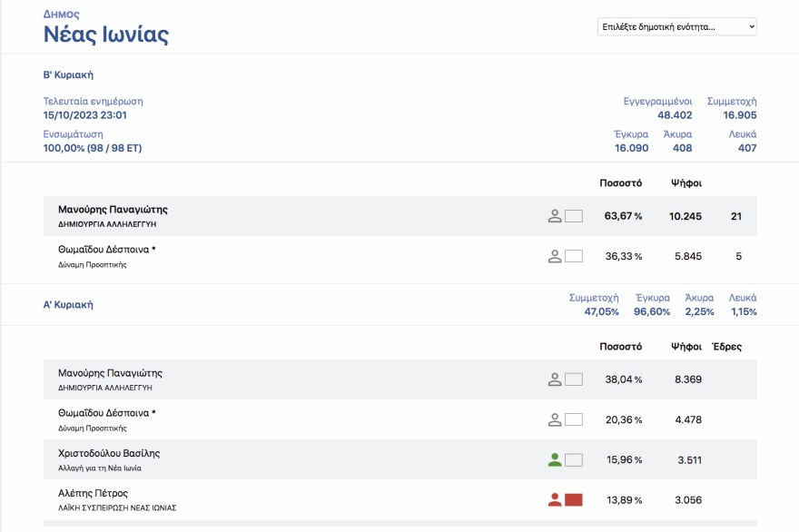Click green person icon beside Χριστοδούλου Βασίλης
The image size is (799, 532).
pos(555,459)
